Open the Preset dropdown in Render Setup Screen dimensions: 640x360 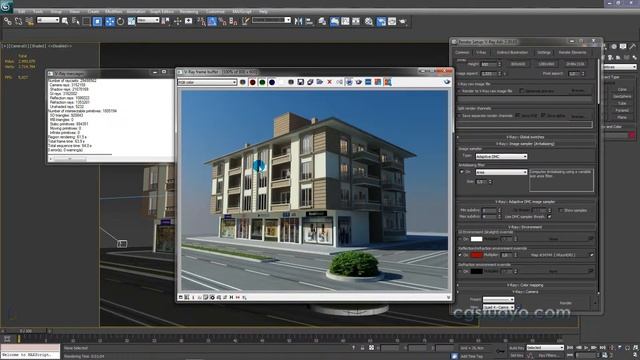point(498,300)
